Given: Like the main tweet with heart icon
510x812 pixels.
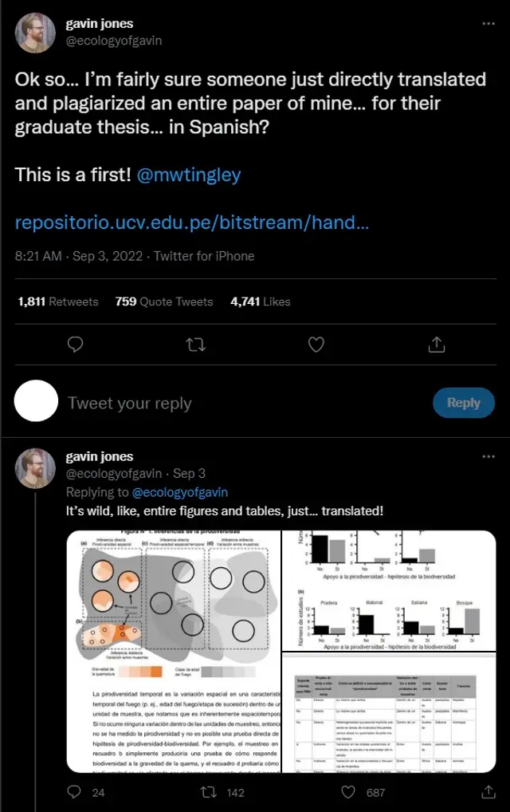Looking at the screenshot, I should (316, 345).
